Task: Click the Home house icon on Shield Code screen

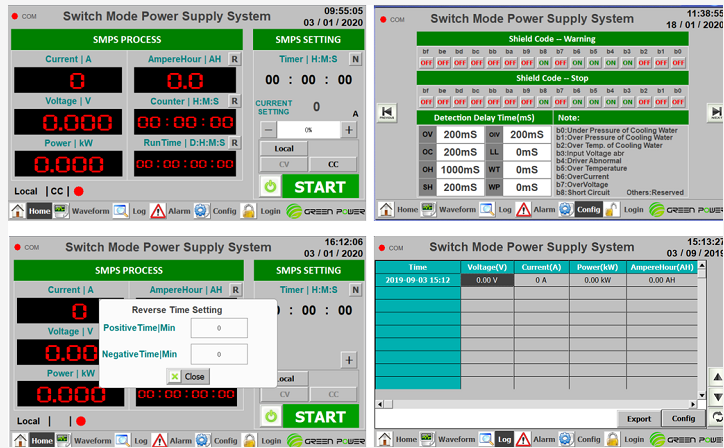Action: tap(384, 209)
